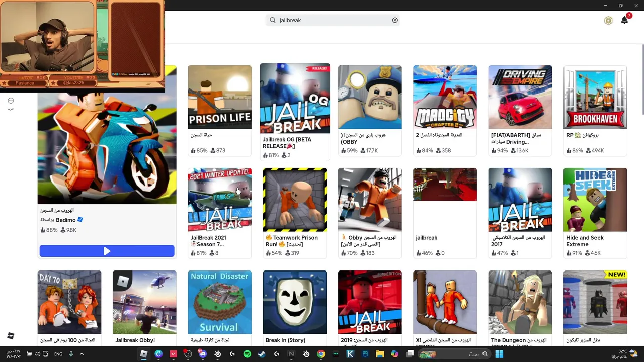644x362 pixels.
Task: Clear the jailbreak search text
Action: (395, 20)
